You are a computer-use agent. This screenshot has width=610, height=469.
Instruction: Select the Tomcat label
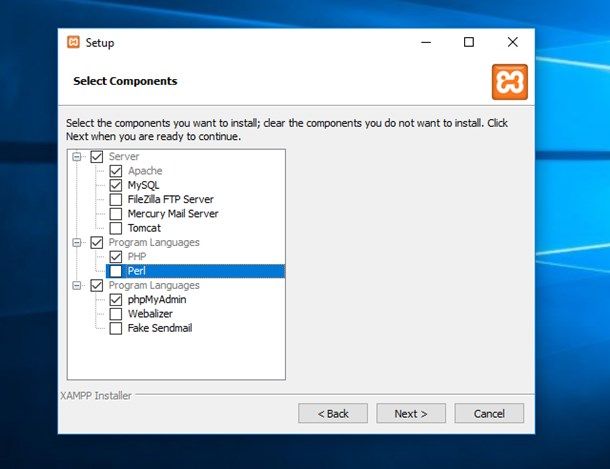[144, 228]
